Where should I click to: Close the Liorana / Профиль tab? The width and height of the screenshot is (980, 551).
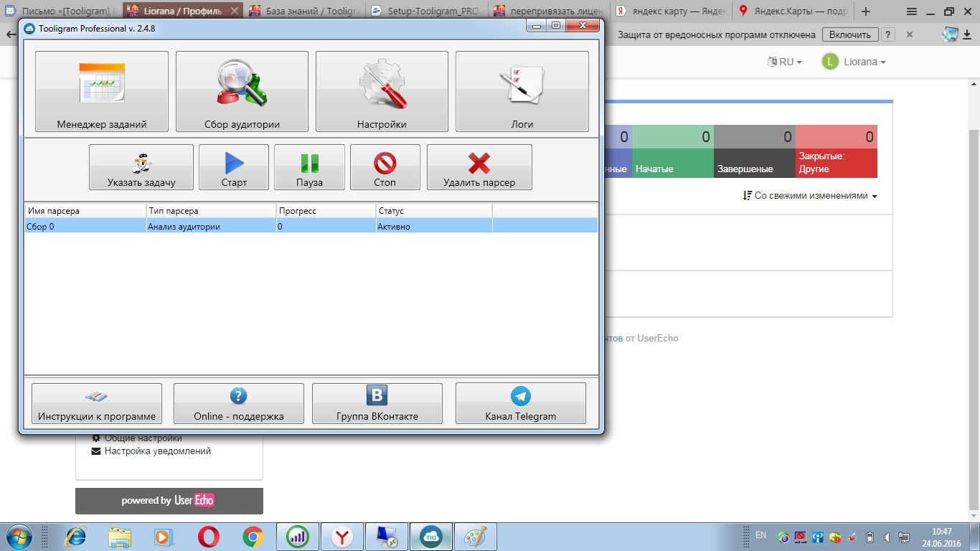tap(235, 11)
